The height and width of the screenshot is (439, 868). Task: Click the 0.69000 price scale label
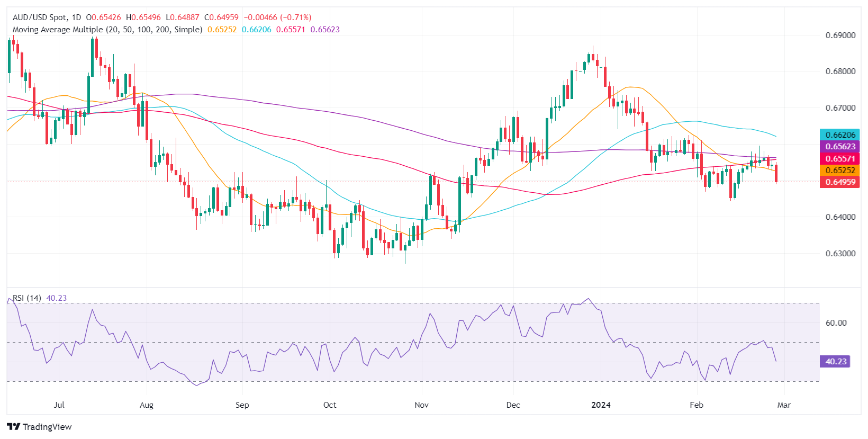(840, 35)
